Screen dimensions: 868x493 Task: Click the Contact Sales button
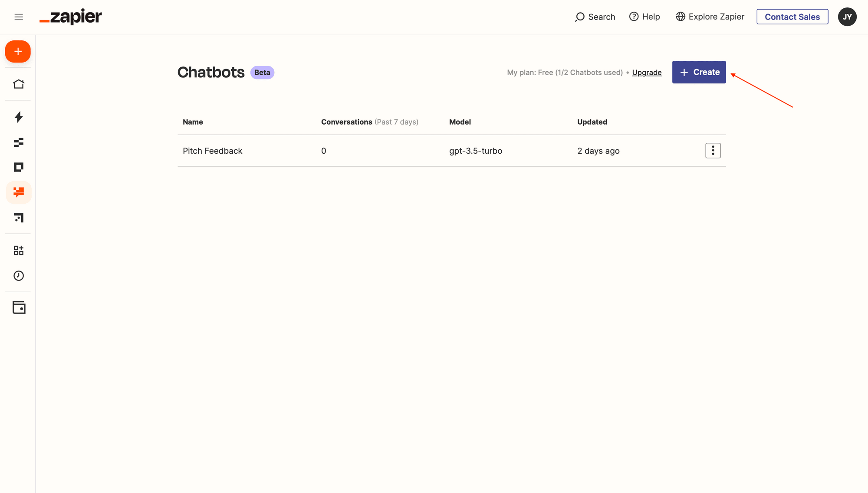[x=792, y=16]
